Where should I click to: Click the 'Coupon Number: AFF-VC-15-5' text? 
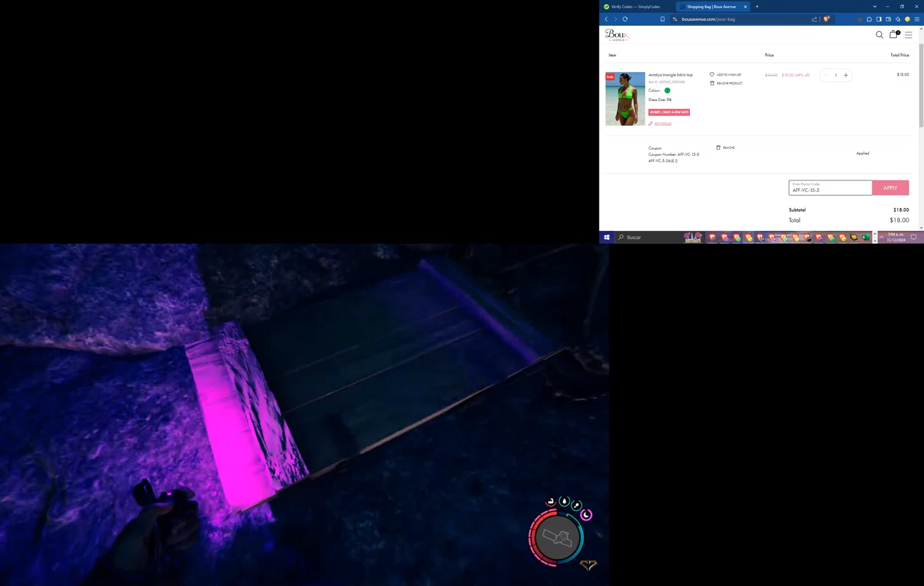pyautogui.click(x=673, y=155)
